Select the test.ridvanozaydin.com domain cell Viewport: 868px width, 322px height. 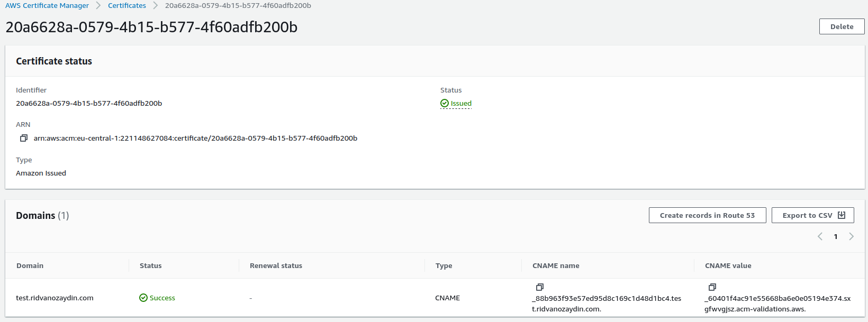pyautogui.click(x=55, y=298)
